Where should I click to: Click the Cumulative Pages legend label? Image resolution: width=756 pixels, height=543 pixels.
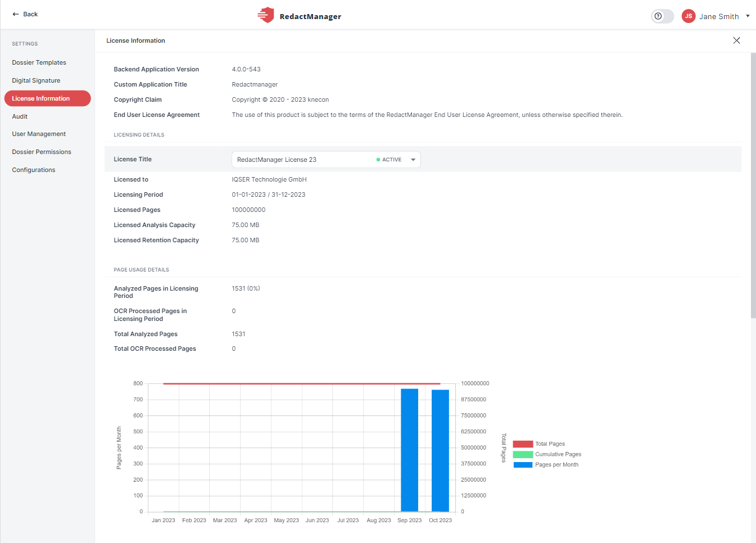(558, 454)
